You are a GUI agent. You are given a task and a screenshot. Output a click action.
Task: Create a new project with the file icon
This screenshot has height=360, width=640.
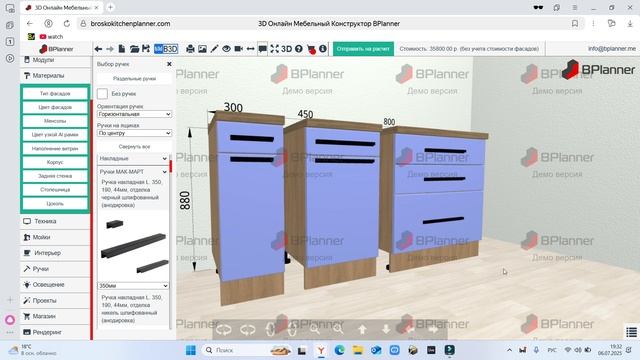point(122,49)
